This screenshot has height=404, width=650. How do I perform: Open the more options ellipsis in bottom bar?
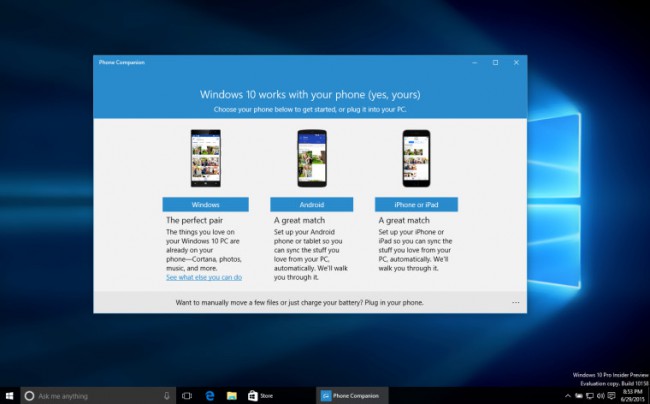(x=516, y=302)
